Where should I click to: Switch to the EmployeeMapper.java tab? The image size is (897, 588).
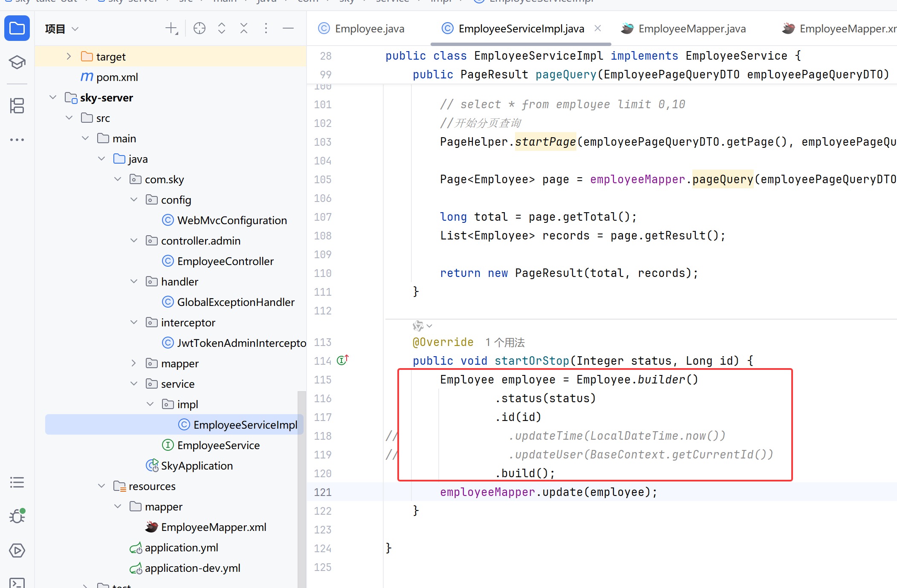(683, 29)
